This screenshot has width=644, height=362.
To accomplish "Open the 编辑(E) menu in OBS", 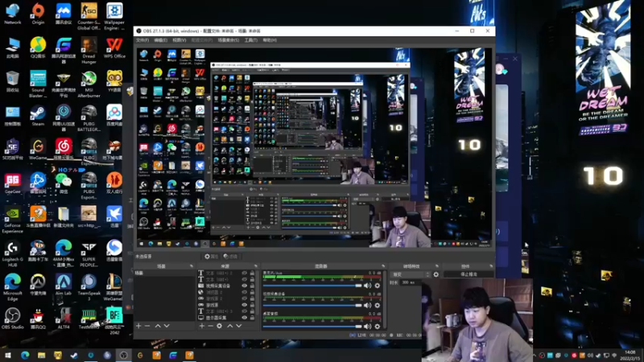I will click(160, 40).
